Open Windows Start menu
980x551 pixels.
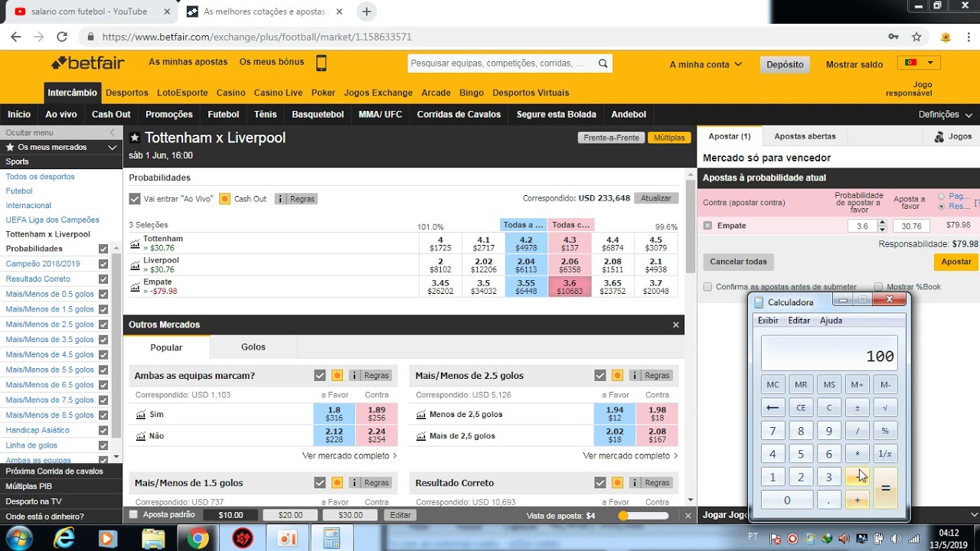click(18, 538)
